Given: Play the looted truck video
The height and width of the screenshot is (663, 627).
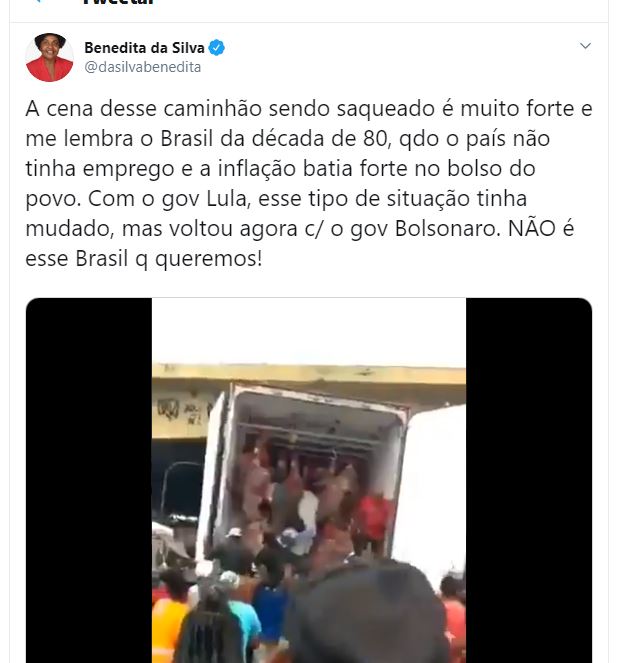Looking at the screenshot, I should pos(309,480).
